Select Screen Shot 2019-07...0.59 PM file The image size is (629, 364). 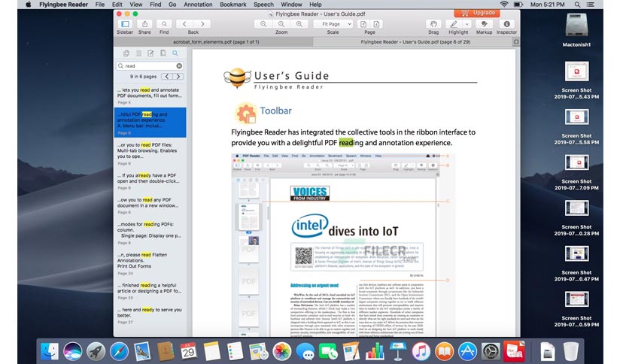coord(576,308)
